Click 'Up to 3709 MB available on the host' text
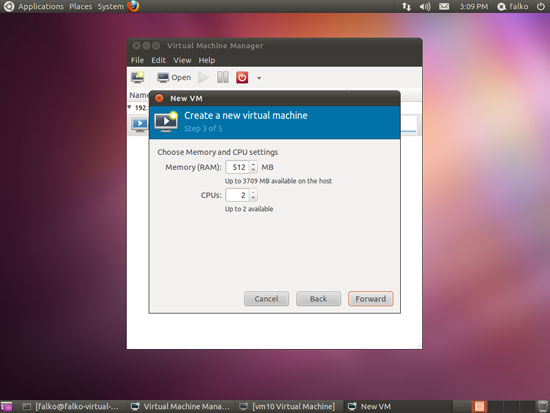This screenshot has height=413, width=550. [x=278, y=181]
